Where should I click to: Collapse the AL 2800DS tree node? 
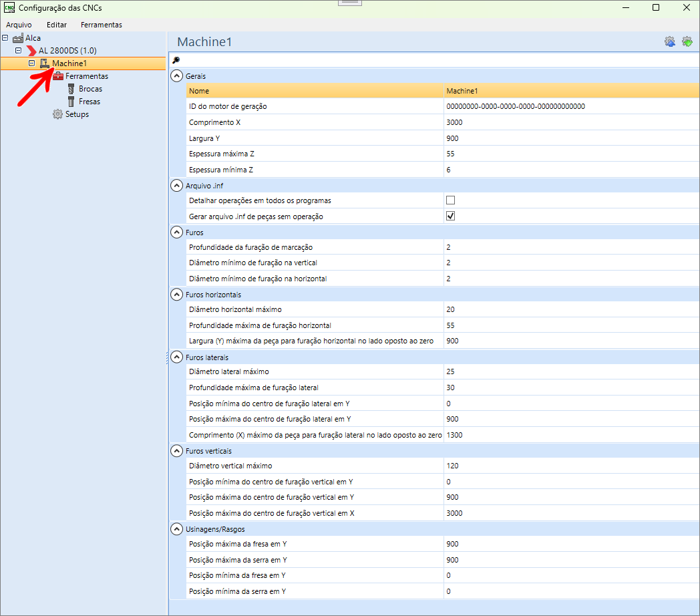(x=18, y=51)
